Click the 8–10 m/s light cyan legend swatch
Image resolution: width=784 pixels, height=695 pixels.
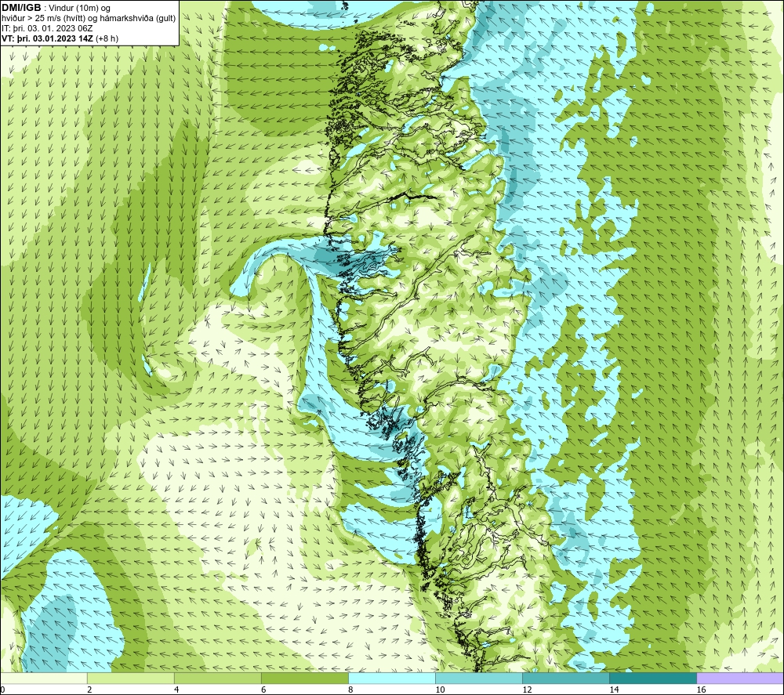(x=392, y=678)
